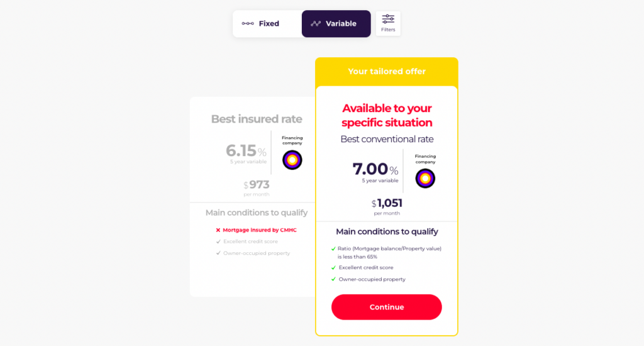Click the Fixed tab line icon
Image resolution: width=644 pixels, height=346 pixels.
pyautogui.click(x=248, y=24)
